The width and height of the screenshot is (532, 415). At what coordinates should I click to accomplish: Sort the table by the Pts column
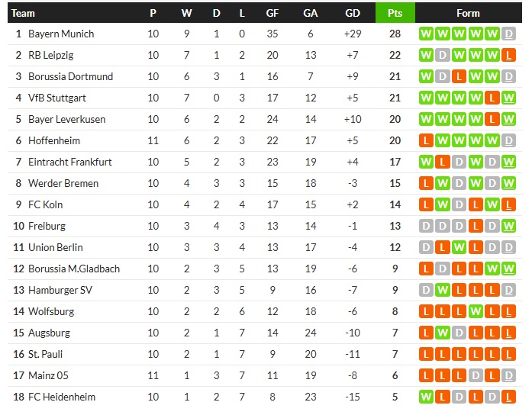pyautogui.click(x=395, y=13)
